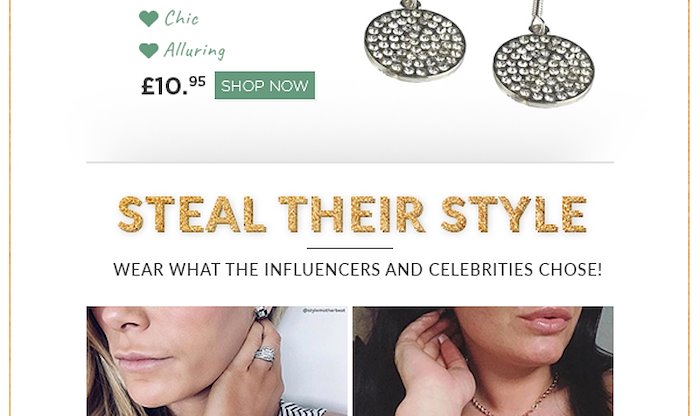Click the word STYLE in gold heading
The width and height of the screenshot is (700, 416).
click(513, 215)
